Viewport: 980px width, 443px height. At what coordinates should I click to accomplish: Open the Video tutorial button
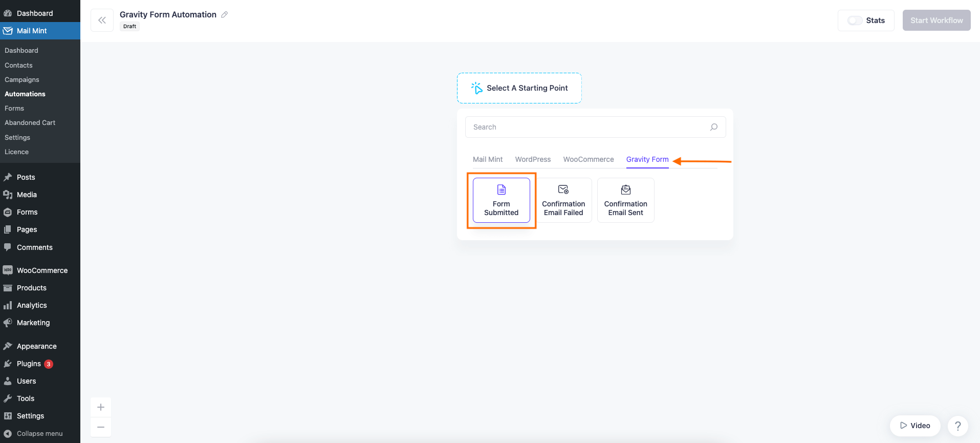click(915, 426)
